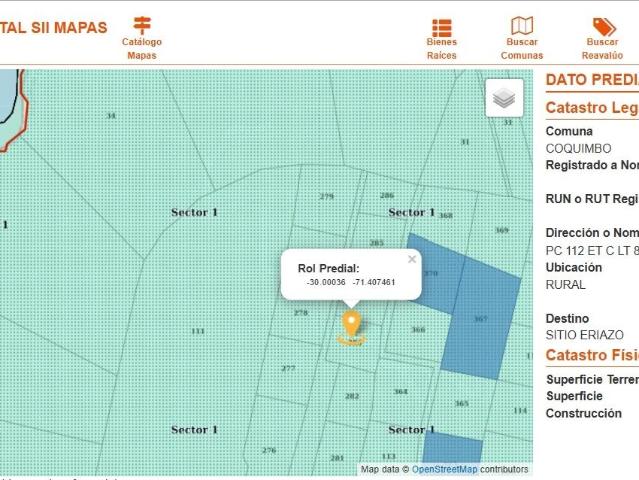Select the Bienes Raíces menu label
This screenshot has height=480, width=639.
(442, 48)
